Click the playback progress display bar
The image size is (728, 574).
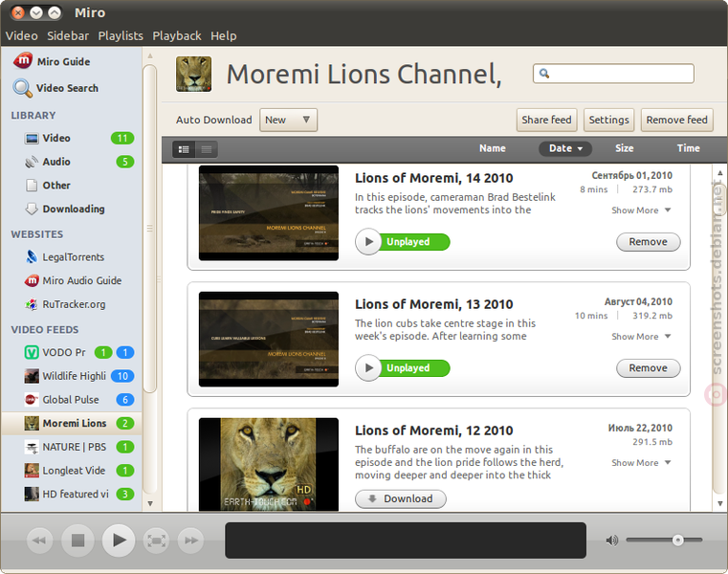tap(406, 541)
